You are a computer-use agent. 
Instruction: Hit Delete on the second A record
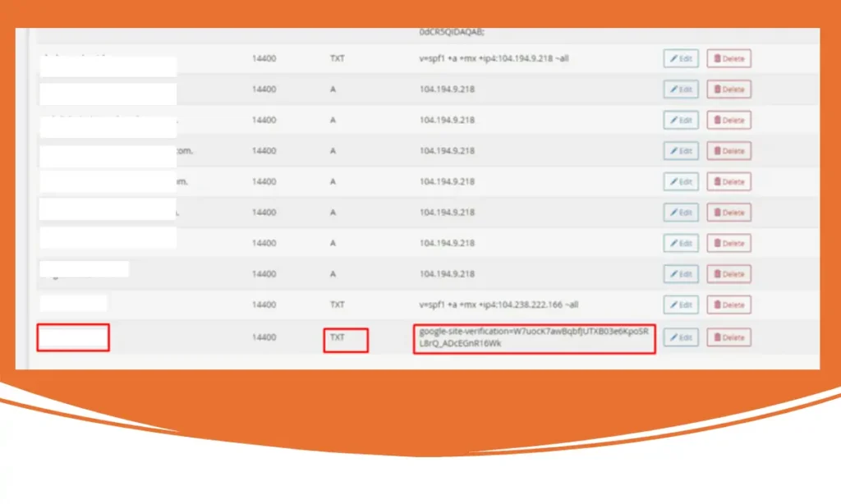(x=728, y=120)
